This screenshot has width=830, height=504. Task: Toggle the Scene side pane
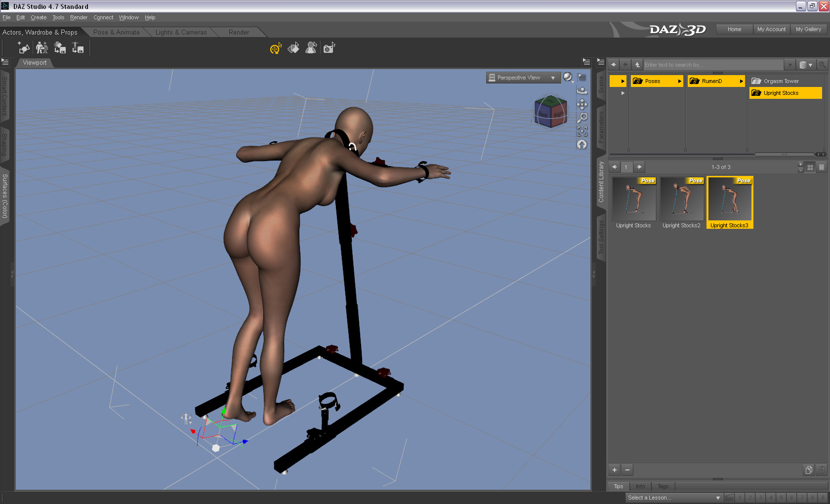[x=601, y=84]
